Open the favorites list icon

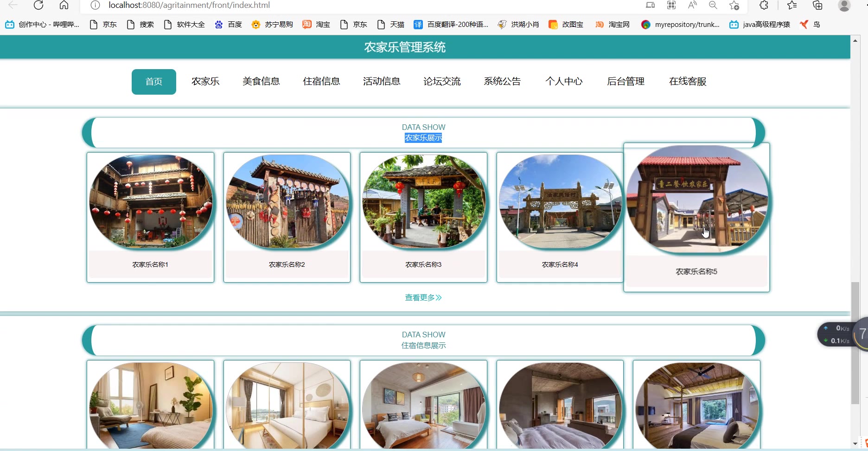coord(792,5)
